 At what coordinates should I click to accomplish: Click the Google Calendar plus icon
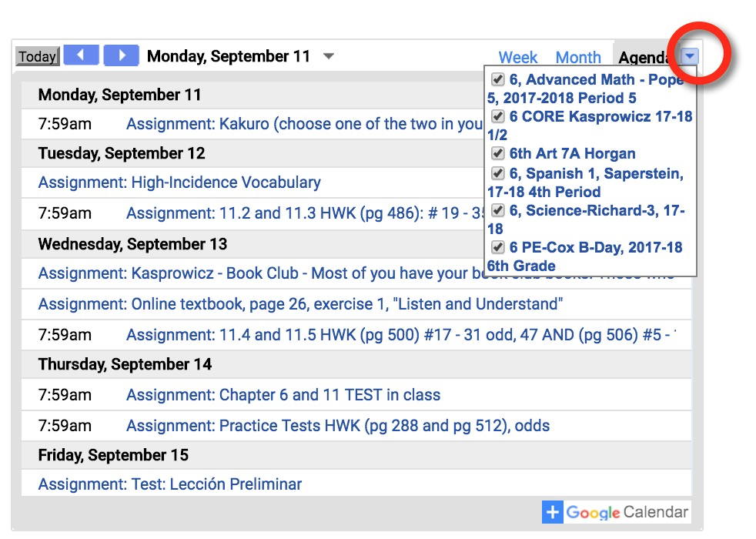click(553, 512)
